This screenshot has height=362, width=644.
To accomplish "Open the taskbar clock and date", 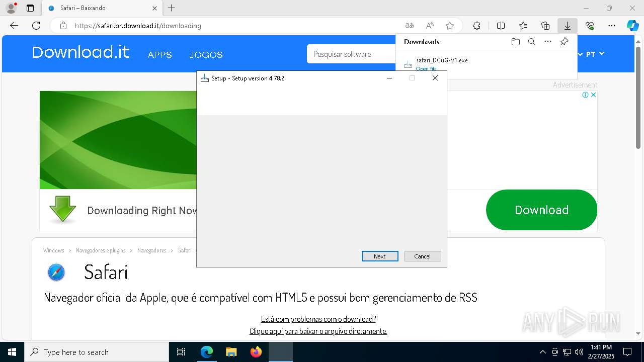I will tap(602, 352).
